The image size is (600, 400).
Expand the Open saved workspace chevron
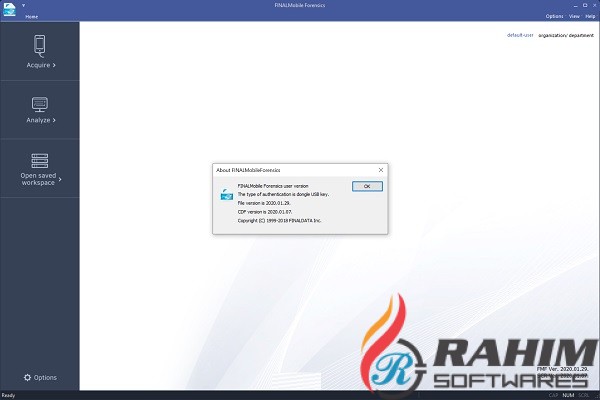[60, 179]
